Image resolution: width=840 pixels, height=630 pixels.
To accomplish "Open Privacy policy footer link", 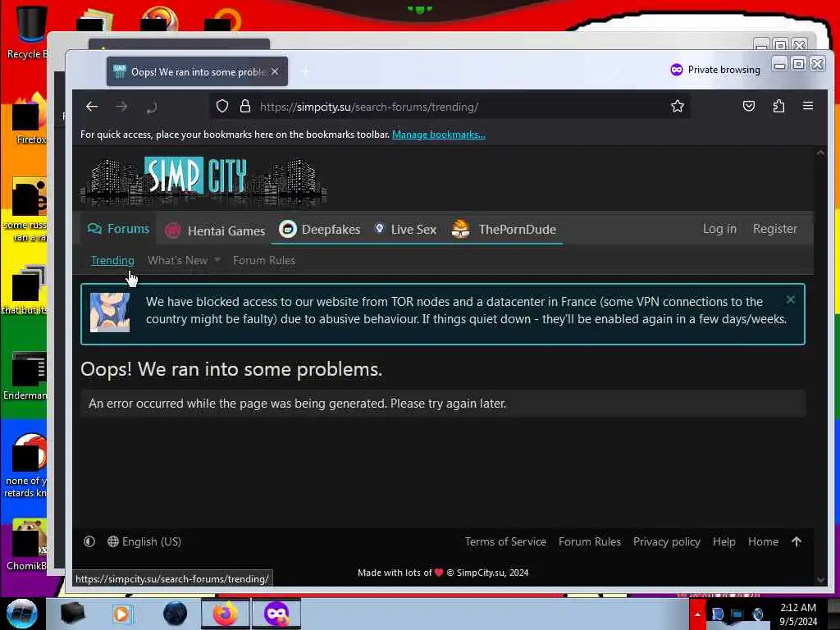I will (666, 541).
